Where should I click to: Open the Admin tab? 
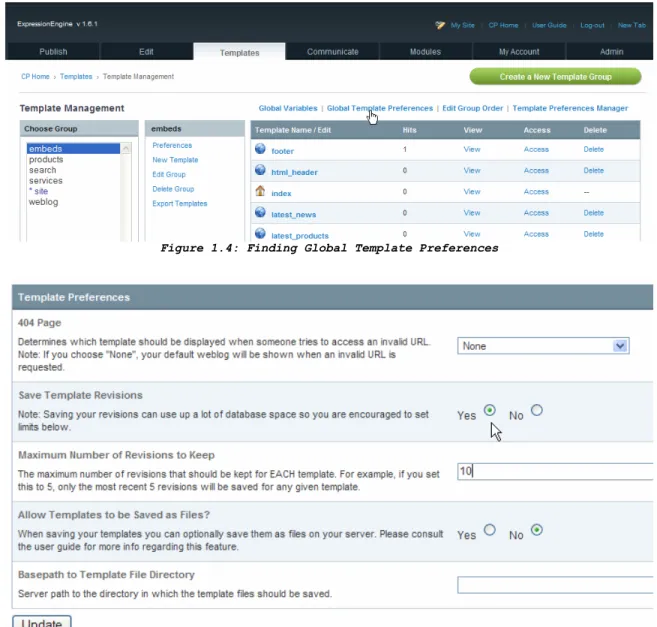click(611, 52)
